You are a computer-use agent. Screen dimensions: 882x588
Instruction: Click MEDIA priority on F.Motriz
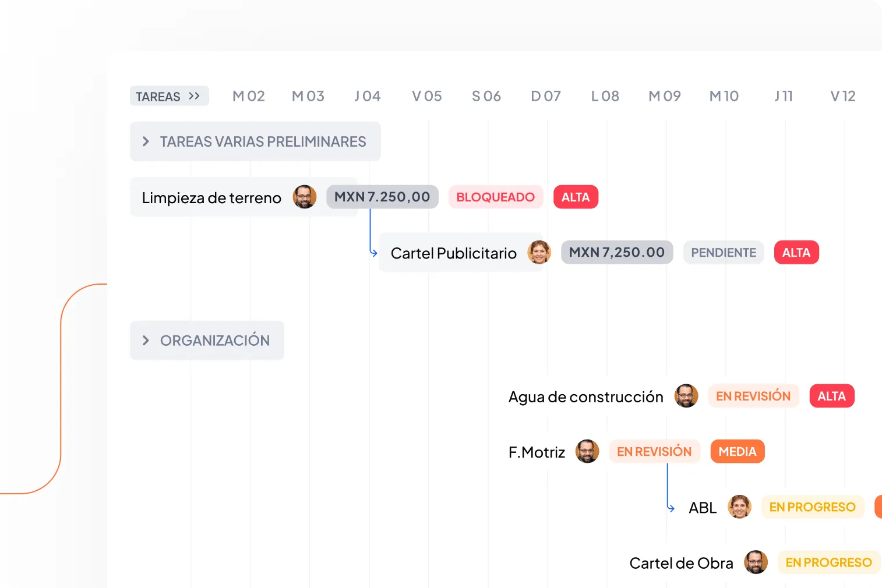pyautogui.click(x=738, y=451)
